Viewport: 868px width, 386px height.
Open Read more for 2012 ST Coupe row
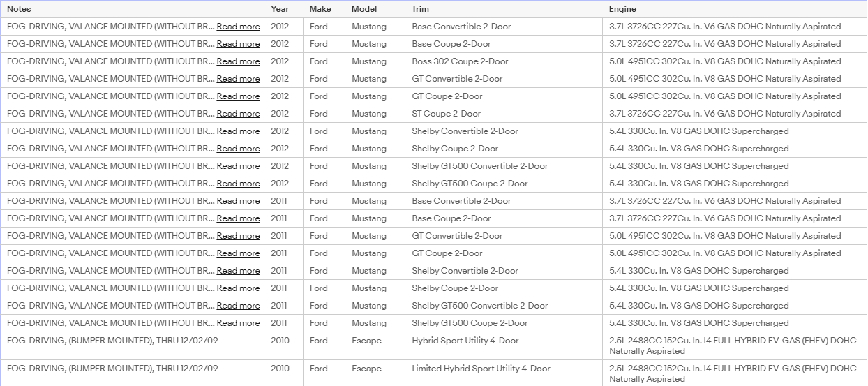(238, 114)
